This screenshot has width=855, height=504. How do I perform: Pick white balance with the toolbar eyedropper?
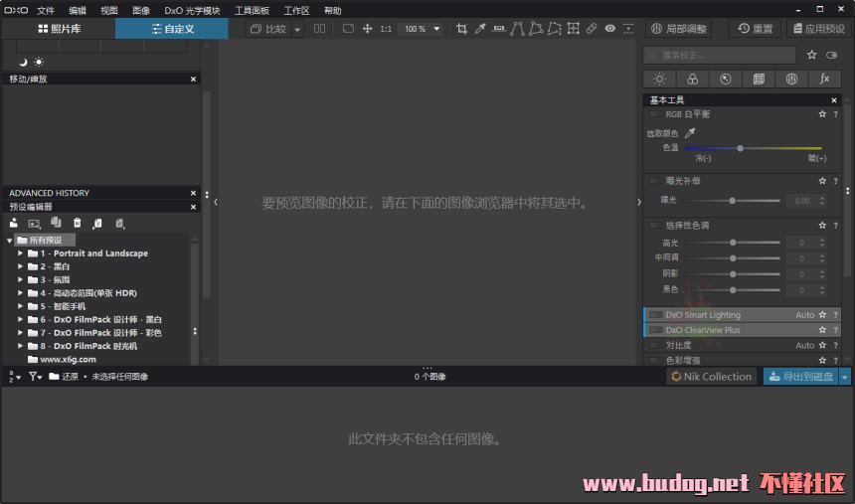tap(480, 29)
